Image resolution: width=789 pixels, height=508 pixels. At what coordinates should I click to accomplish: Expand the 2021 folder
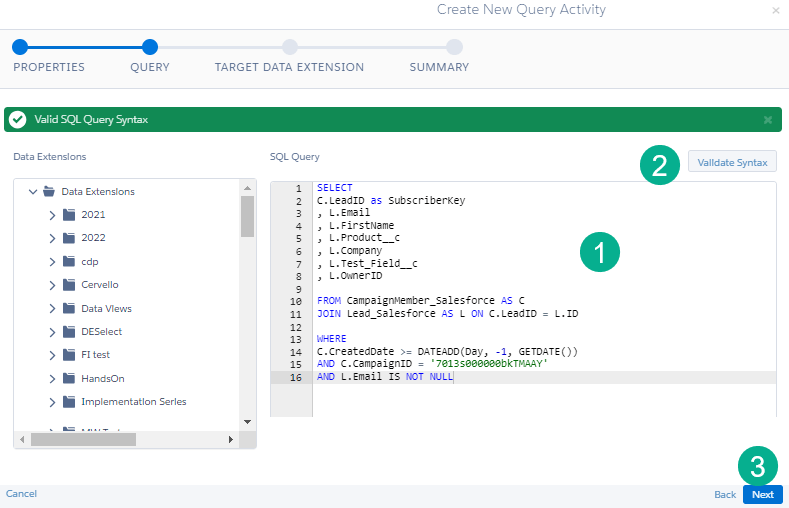point(53,214)
